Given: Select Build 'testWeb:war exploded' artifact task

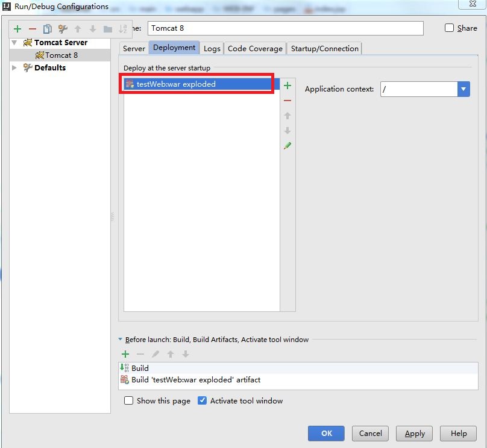Looking at the screenshot, I should coord(298,379).
